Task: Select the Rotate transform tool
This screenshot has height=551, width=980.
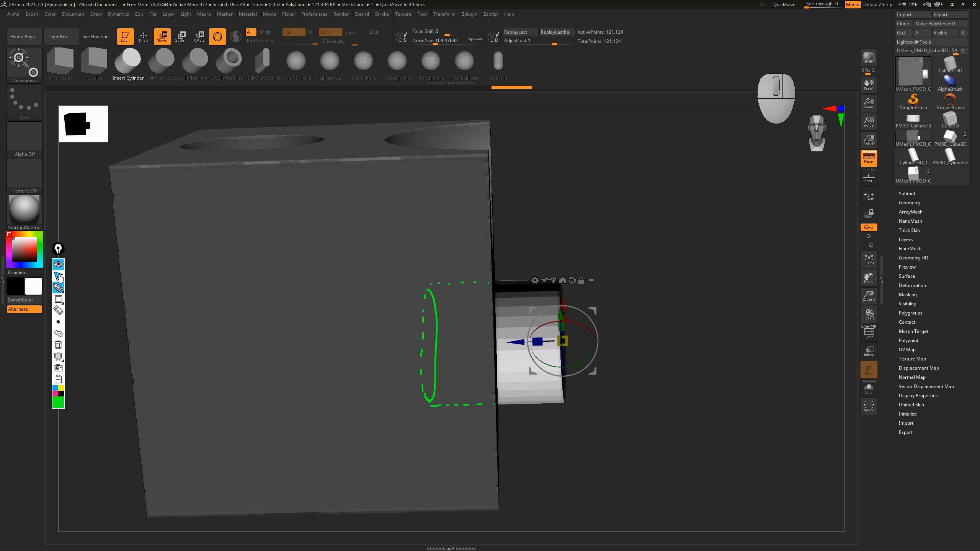Action: 199,36
